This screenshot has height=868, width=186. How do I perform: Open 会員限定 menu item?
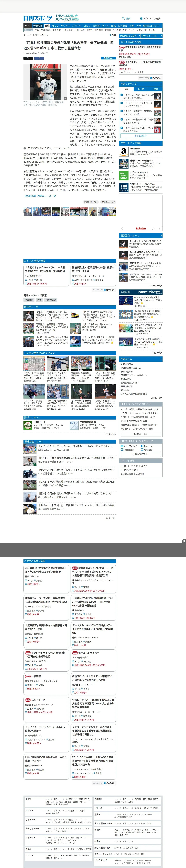click(x=38, y=26)
